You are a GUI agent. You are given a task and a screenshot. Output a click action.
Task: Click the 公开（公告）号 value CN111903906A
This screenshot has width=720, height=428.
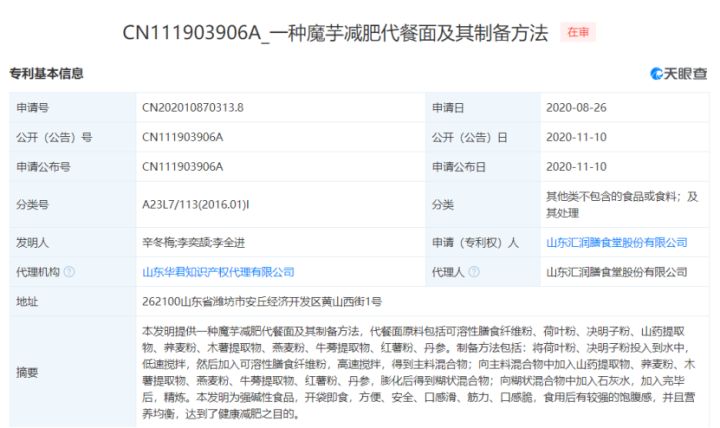click(183, 137)
